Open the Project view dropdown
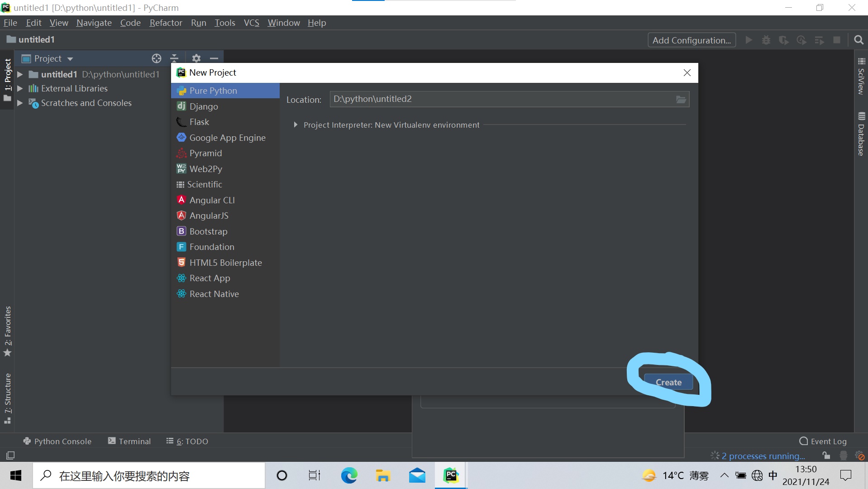The height and width of the screenshot is (489, 868). click(x=70, y=58)
